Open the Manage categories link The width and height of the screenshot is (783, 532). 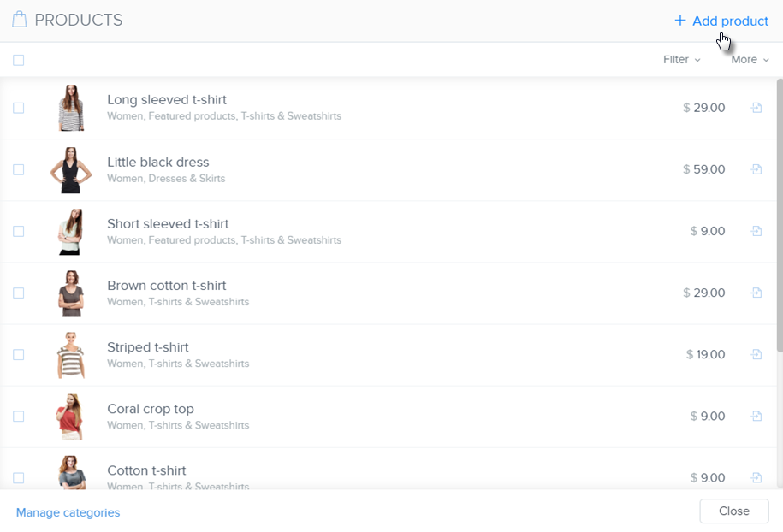[68, 512]
